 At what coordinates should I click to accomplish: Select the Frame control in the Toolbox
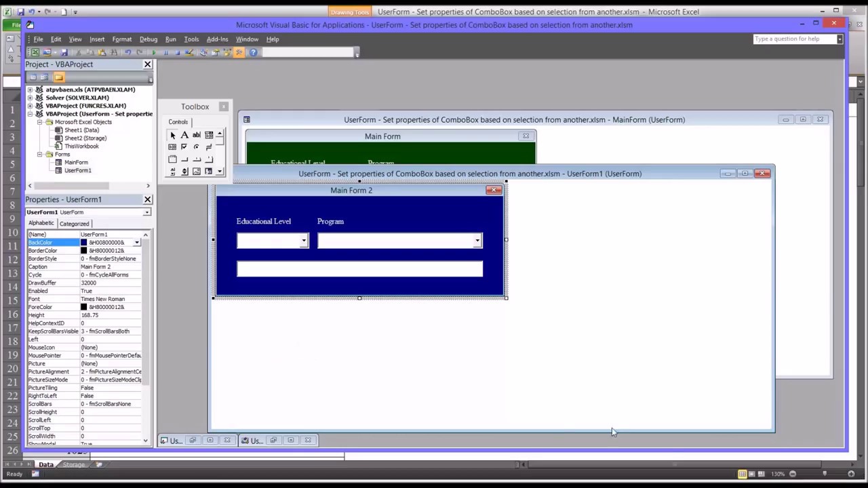coord(172,159)
